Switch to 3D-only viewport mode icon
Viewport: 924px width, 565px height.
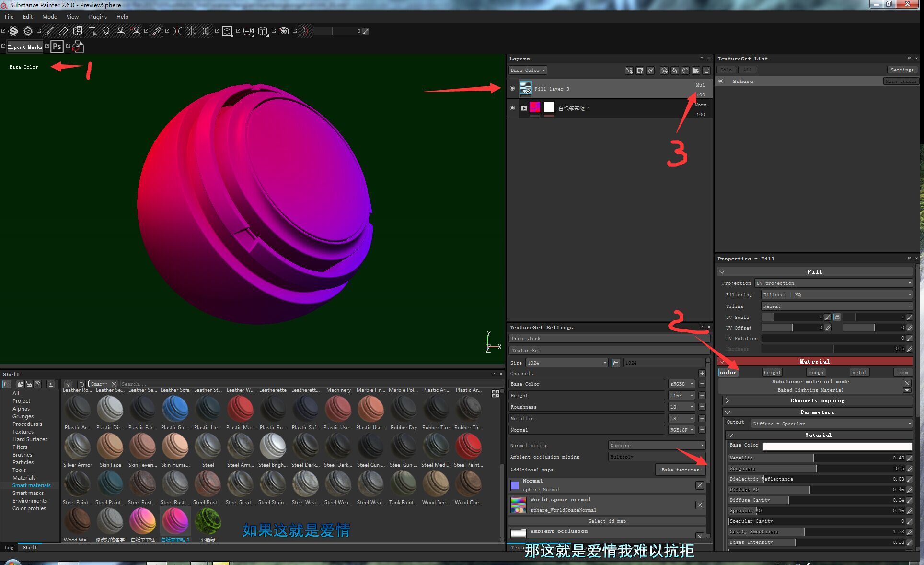tap(227, 31)
